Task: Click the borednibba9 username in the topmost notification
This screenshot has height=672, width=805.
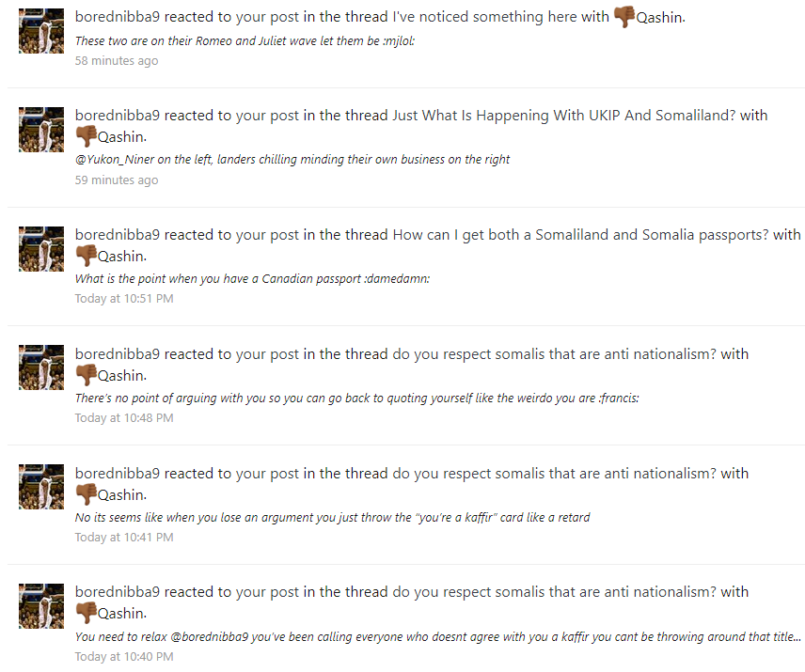Action: click(118, 17)
